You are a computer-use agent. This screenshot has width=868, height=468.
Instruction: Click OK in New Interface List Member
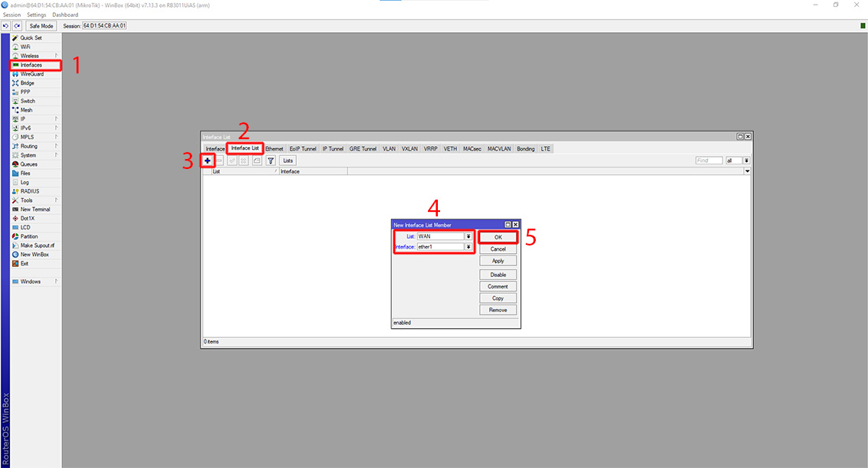[x=498, y=237]
